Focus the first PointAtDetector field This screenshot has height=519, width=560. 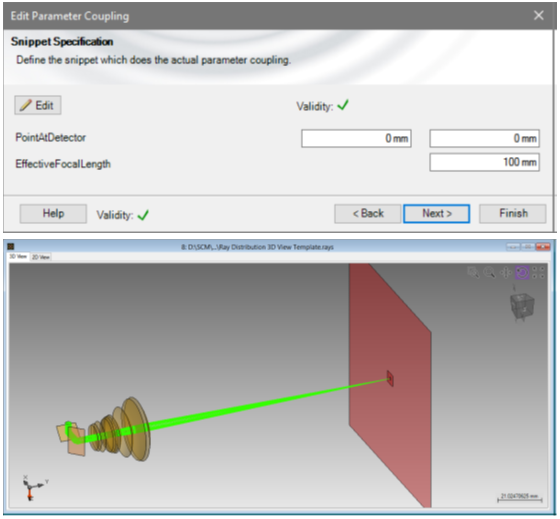356,138
